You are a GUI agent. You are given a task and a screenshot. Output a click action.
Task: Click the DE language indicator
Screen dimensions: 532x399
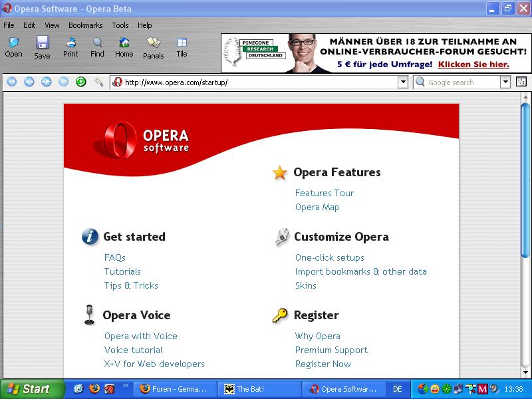(397, 389)
